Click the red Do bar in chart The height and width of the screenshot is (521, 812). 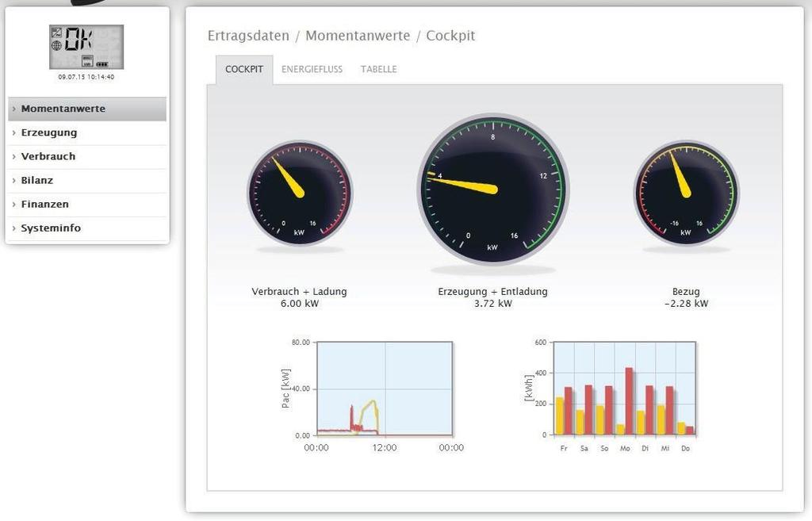click(x=689, y=431)
